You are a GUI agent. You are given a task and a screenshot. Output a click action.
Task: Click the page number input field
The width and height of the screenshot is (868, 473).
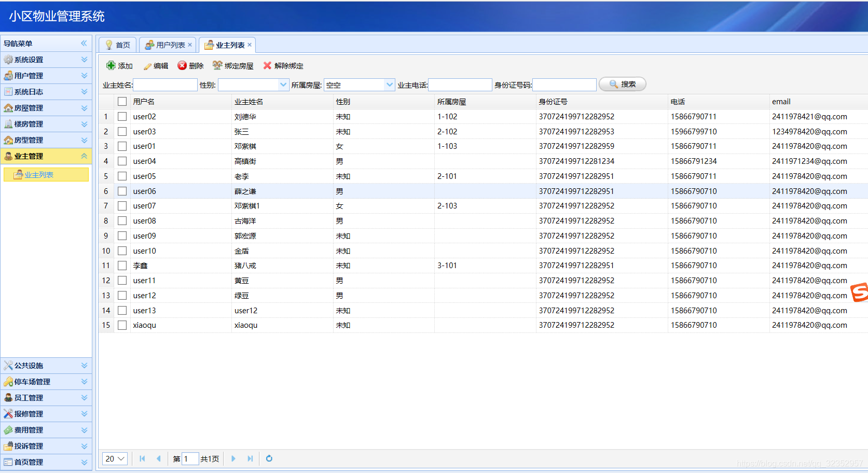(190, 458)
